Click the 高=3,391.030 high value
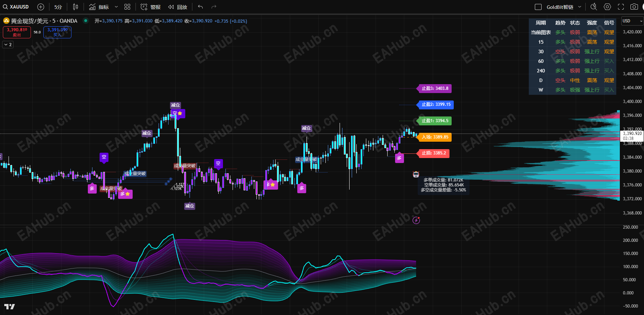The height and width of the screenshot is (315, 644). coord(138,21)
